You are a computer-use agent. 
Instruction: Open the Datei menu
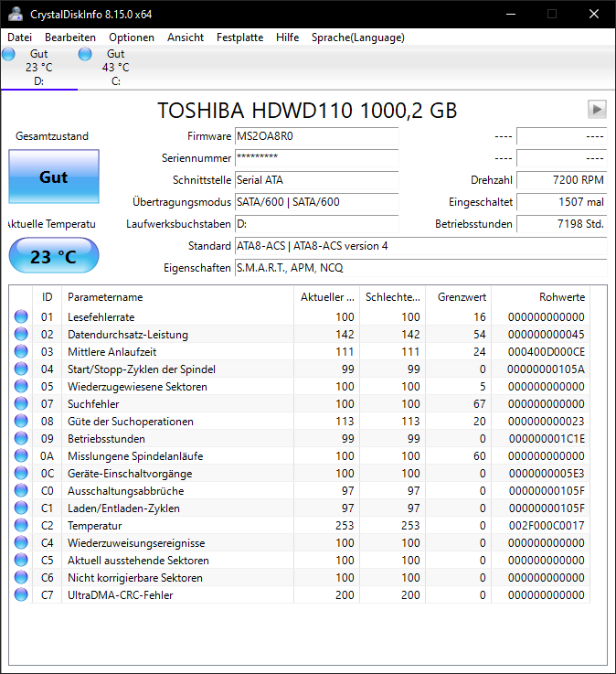[20, 37]
